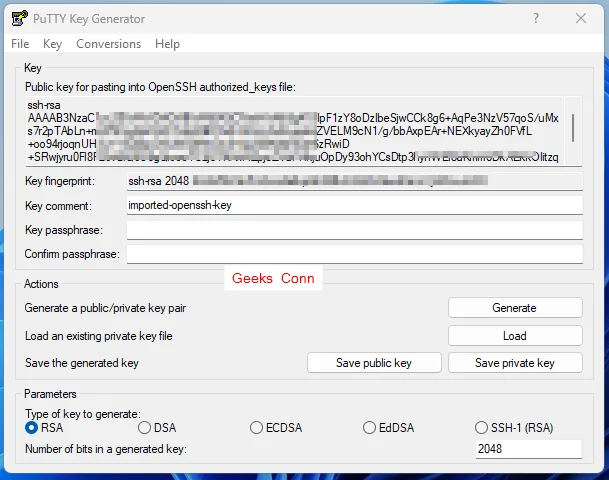Click Save public key button
Viewport: 609px width, 480px height.
374,363
